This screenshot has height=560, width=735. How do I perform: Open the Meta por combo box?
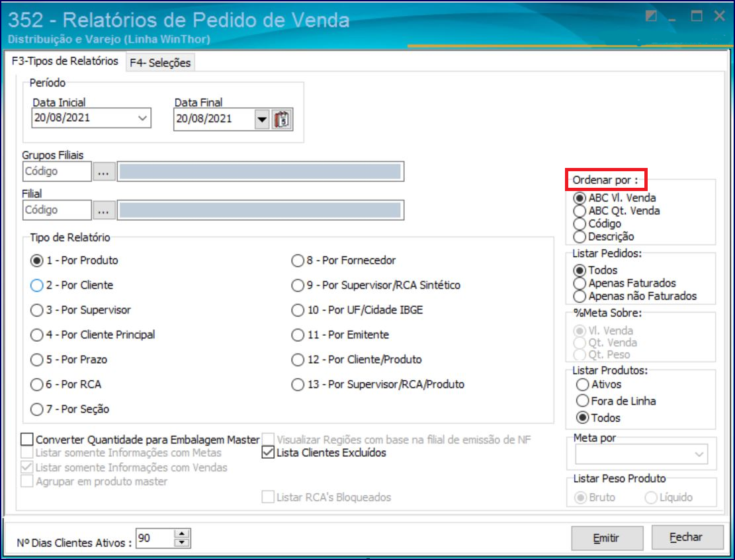(x=641, y=454)
